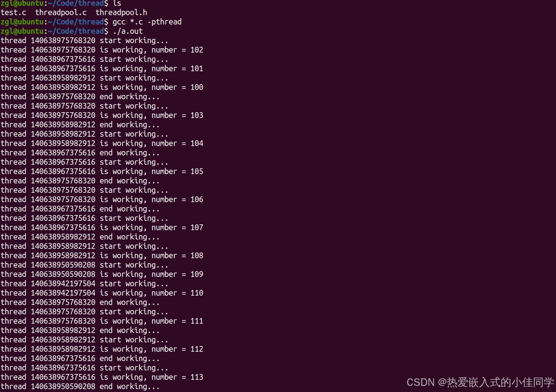Click the output line 'number = 110'

pyautogui.click(x=102, y=293)
